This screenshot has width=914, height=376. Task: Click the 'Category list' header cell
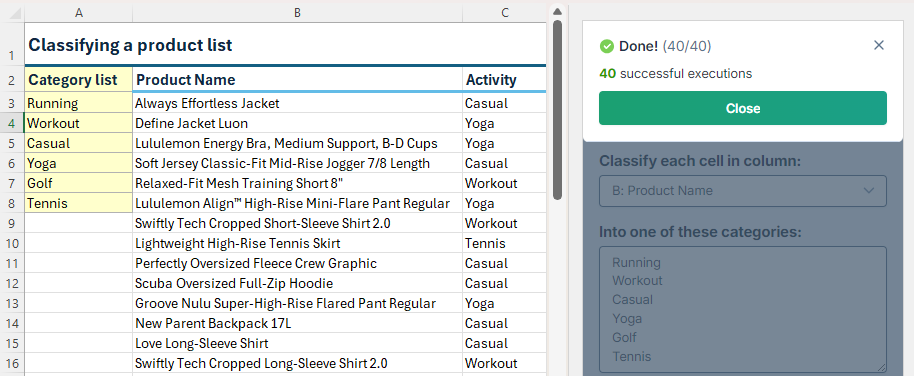tap(79, 79)
